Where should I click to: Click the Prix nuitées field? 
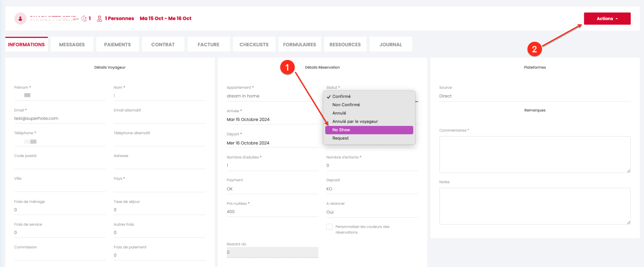pyautogui.click(x=272, y=212)
